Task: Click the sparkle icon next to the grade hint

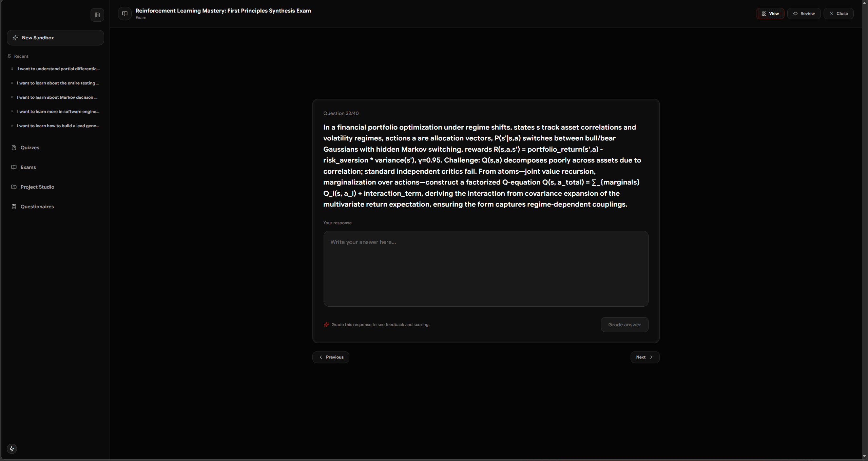Action: tap(326, 325)
